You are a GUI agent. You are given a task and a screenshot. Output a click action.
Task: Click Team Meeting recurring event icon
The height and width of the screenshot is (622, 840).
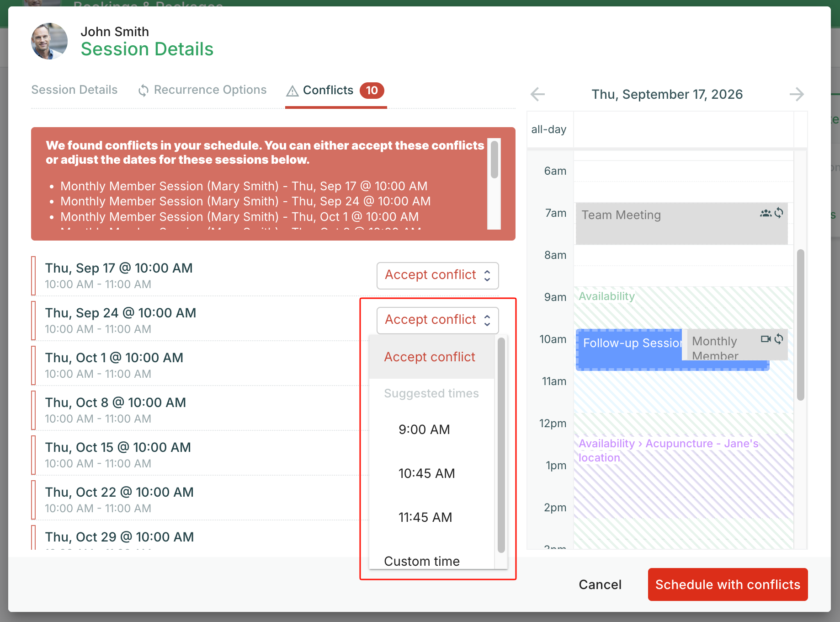click(779, 213)
